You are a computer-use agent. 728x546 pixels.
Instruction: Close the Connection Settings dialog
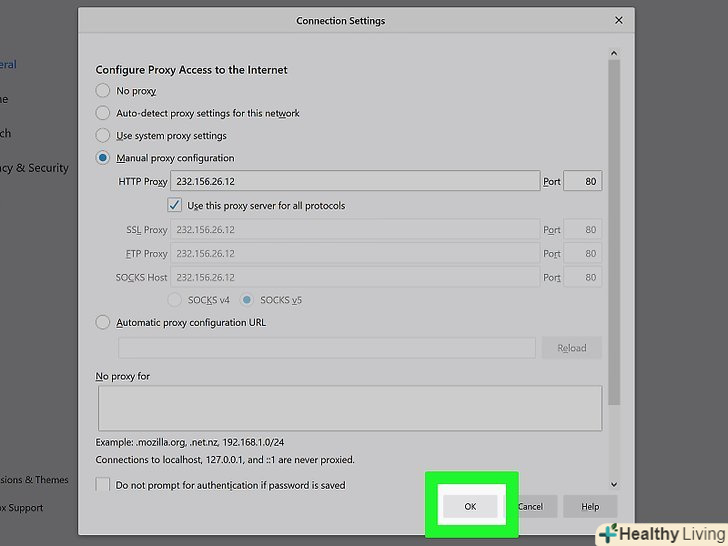coord(618,20)
